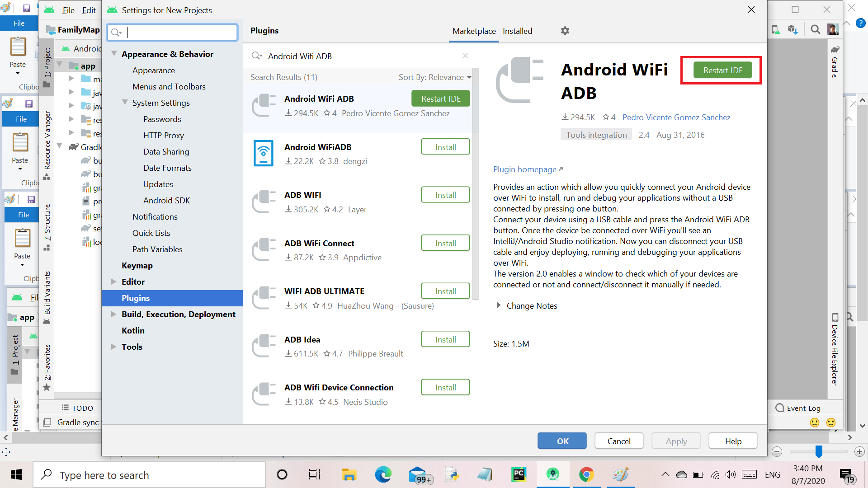Viewport: 868px width, 488px height.
Task: Focus the settings search input field
Action: point(172,33)
